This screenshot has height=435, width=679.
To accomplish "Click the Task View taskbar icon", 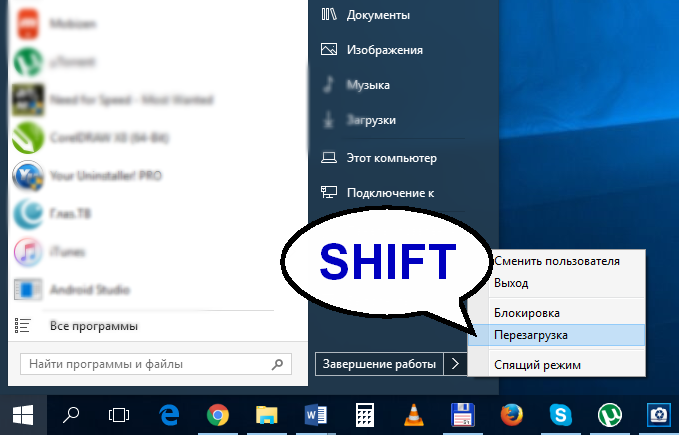I will tap(120, 414).
